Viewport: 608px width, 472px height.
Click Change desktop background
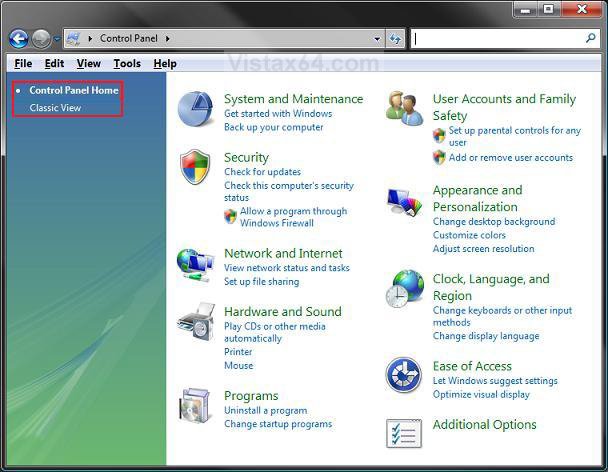coord(494,221)
